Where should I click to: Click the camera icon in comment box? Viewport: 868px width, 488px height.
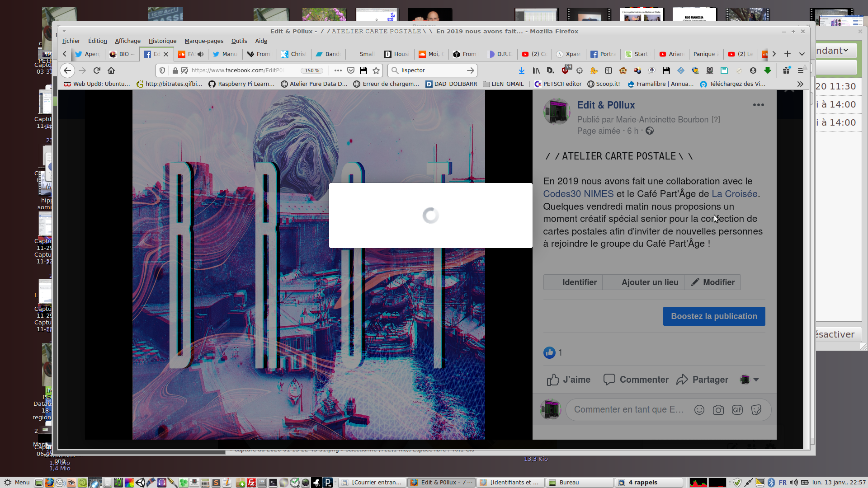tap(718, 410)
